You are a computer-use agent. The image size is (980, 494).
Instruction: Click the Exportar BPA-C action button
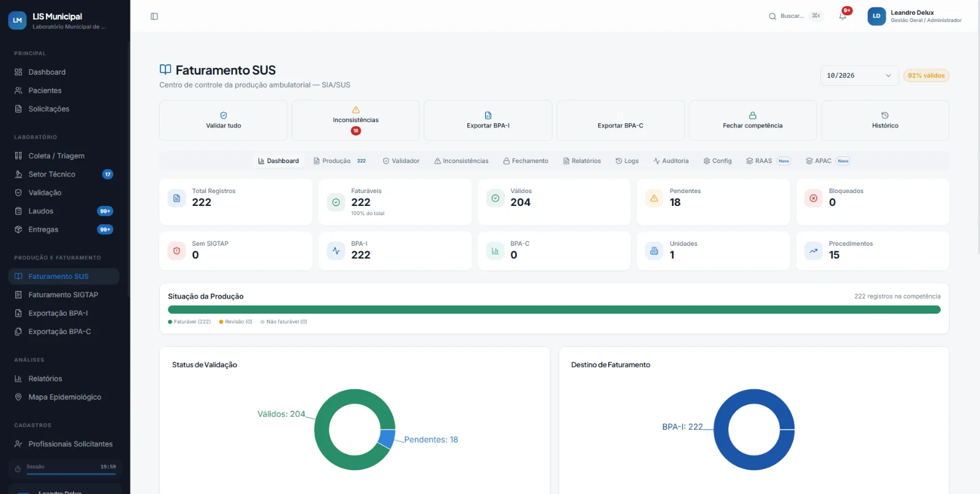[620, 121]
